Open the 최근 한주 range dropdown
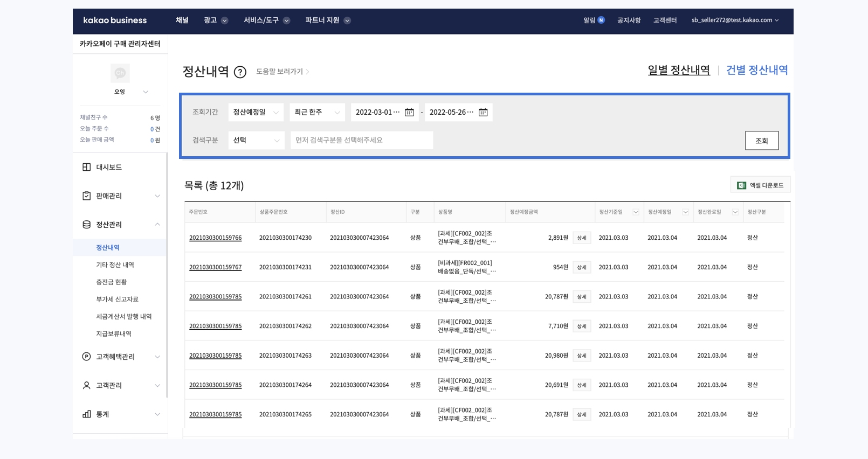Screen dimensions: 868x459 tap(317, 112)
